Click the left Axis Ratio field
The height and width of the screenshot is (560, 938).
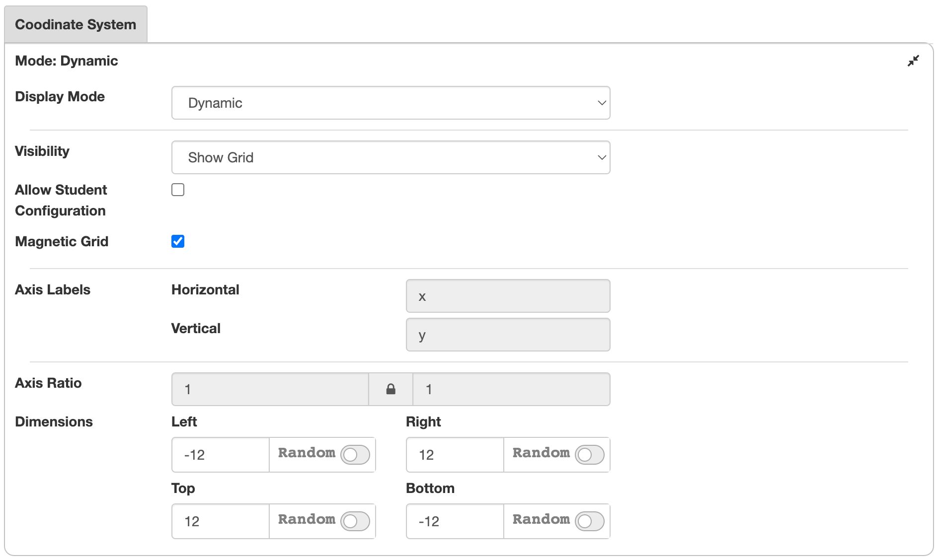point(270,389)
